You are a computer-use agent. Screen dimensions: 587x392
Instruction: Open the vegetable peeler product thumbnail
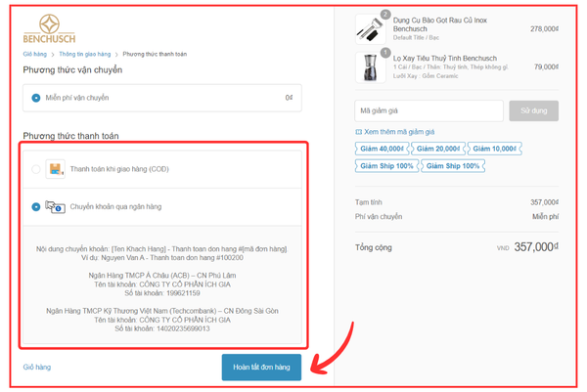click(x=370, y=28)
